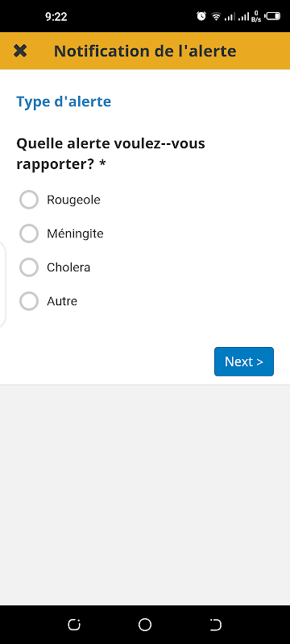The height and width of the screenshot is (644, 290).
Task: Tap the first cellular signal icon
Action: point(230,17)
